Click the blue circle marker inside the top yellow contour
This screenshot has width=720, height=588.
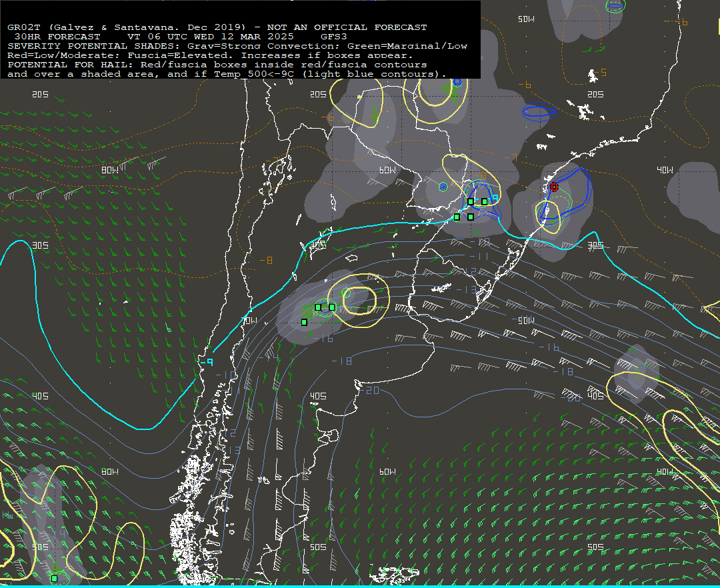point(457,82)
